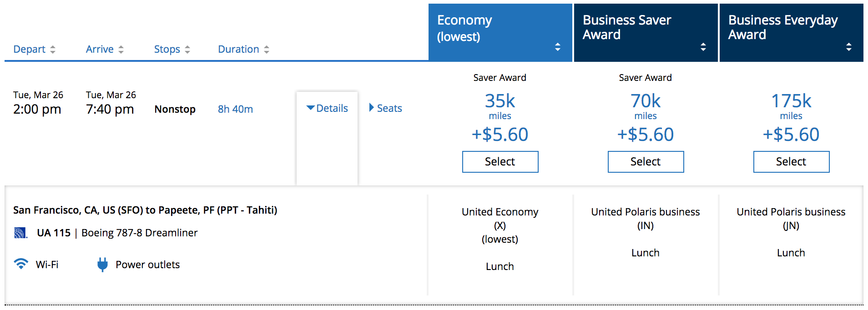
Task: Switch to Business Saver Award column
Action: (628, 27)
